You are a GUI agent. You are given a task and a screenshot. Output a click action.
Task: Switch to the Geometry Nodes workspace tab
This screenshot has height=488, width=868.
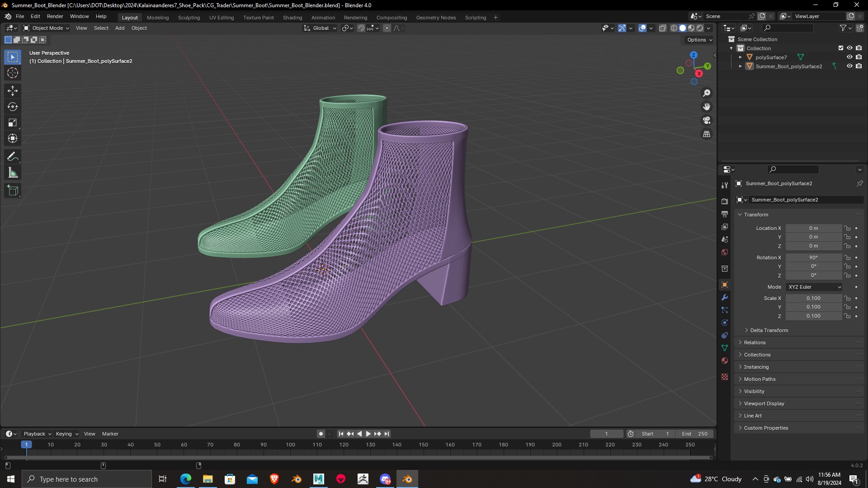click(x=436, y=18)
